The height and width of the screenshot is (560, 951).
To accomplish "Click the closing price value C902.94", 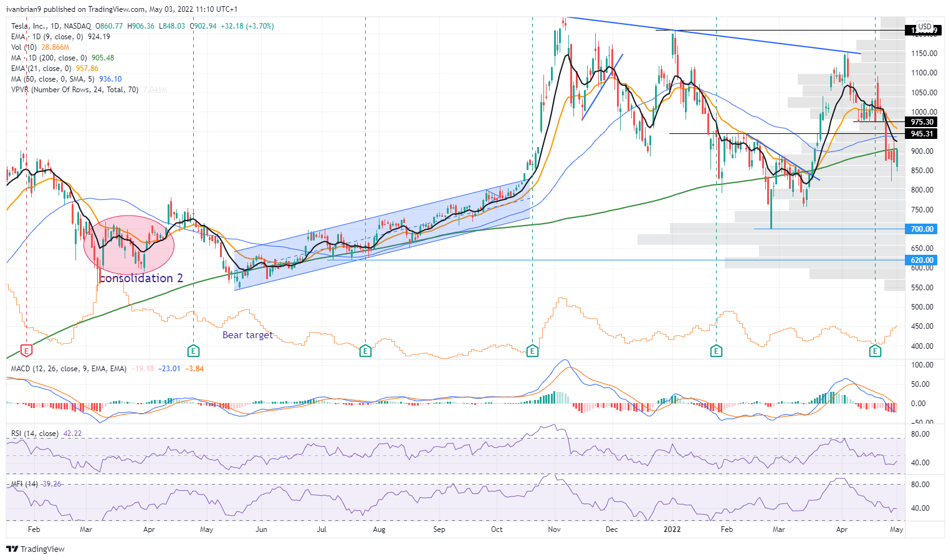I will (x=204, y=26).
